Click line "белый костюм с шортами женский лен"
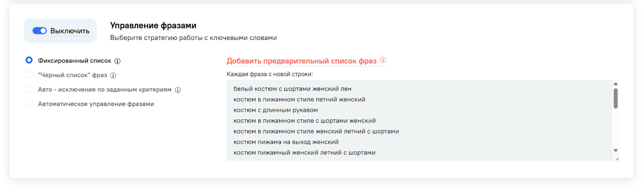 point(292,89)
